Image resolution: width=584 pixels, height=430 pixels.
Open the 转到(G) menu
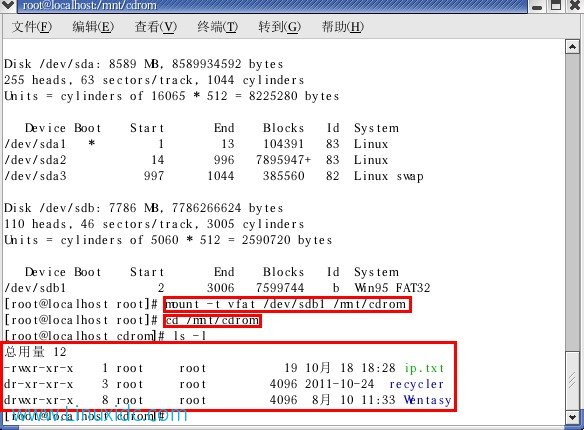coord(279,27)
